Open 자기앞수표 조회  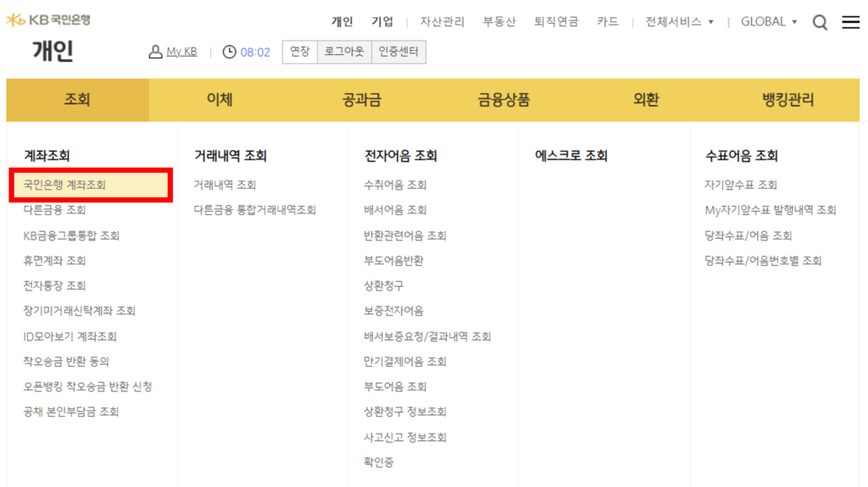(741, 185)
